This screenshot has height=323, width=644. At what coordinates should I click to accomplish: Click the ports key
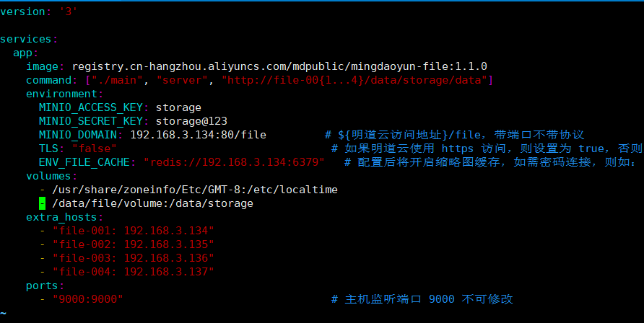[x=43, y=286]
